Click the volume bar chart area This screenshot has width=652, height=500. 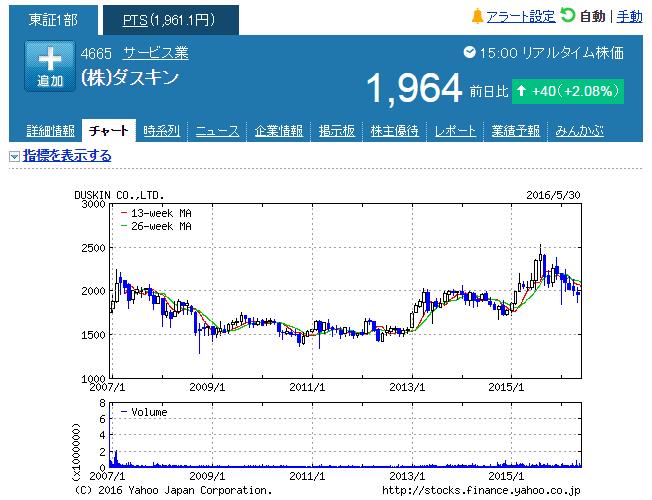click(x=346, y=435)
